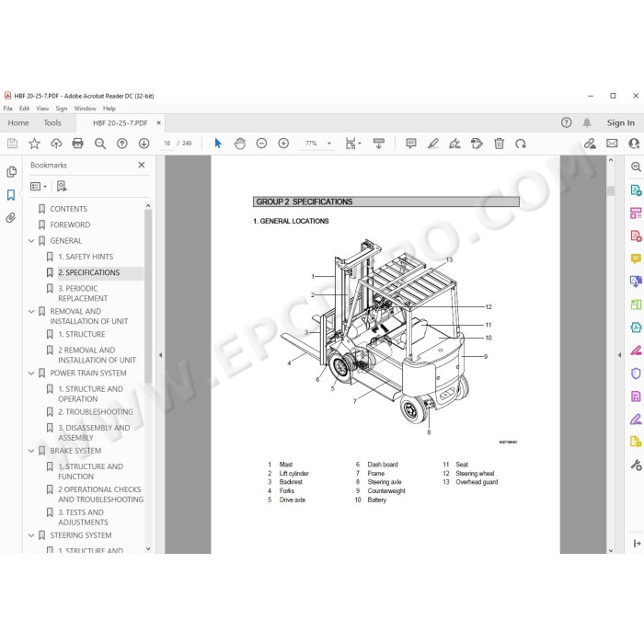Open the fit page options dropdown
644x644 pixels.
pos(353,144)
